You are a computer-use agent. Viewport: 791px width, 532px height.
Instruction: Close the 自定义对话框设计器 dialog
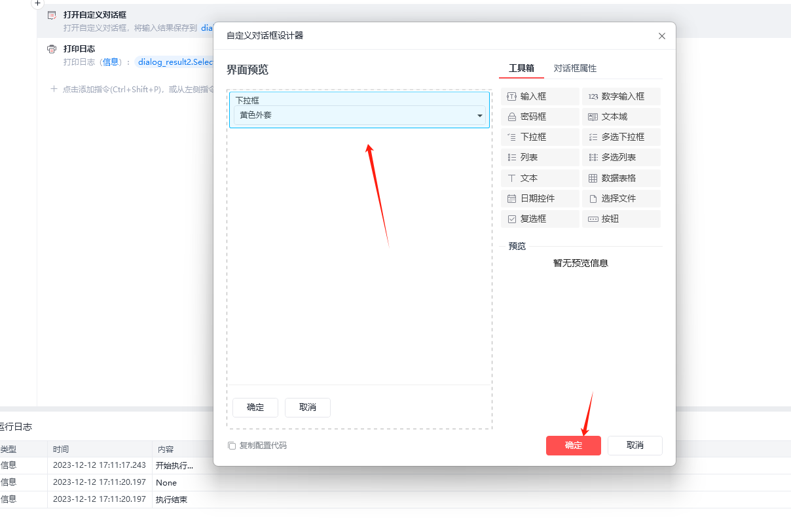click(662, 36)
